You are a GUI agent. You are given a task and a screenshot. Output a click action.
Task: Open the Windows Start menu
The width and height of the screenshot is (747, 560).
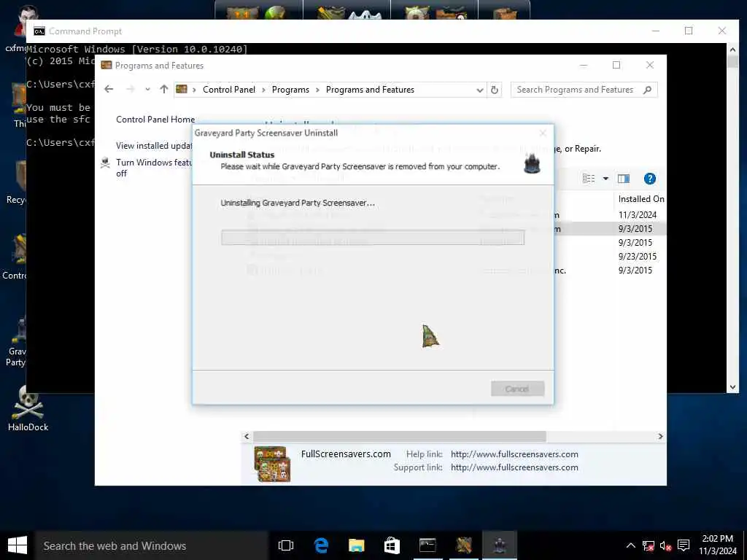pos(18,545)
